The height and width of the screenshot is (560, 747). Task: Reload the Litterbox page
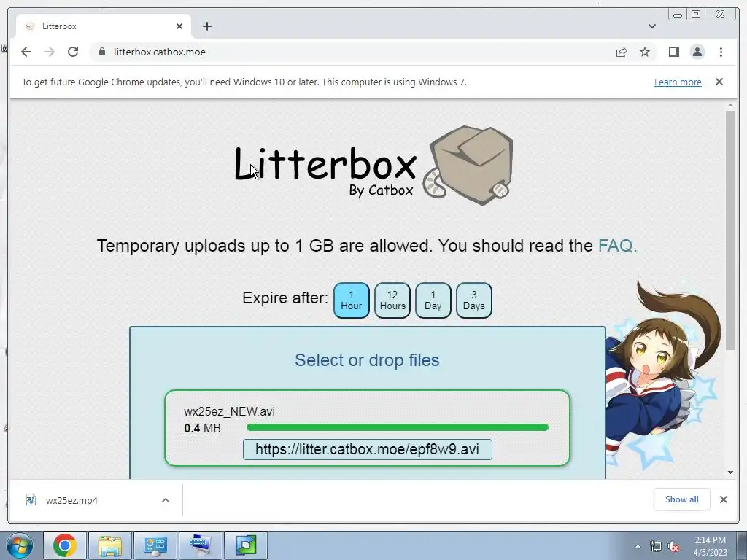pos(73,52)
